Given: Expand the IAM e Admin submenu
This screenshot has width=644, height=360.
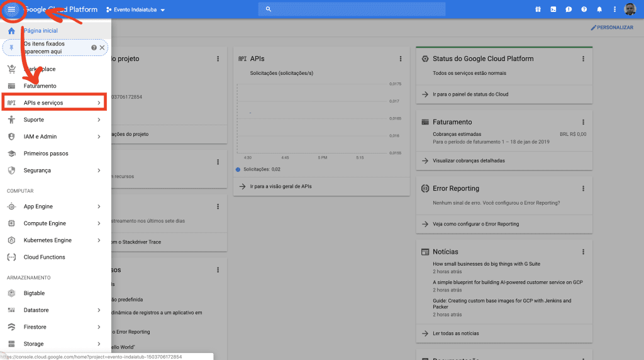Looking at the screenshot, I should [99, 137].
